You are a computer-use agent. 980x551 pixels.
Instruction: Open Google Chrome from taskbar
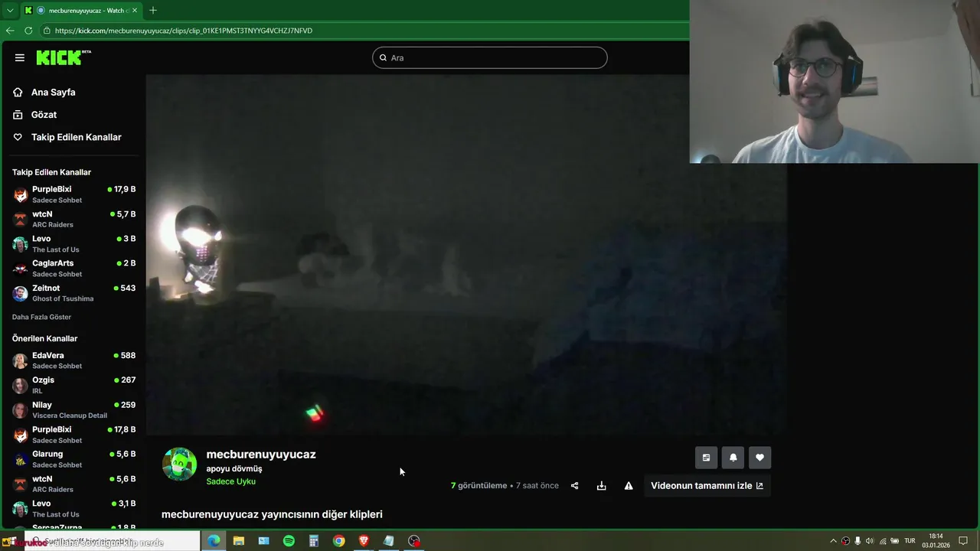pyautogui.click(x=338, y=541)
